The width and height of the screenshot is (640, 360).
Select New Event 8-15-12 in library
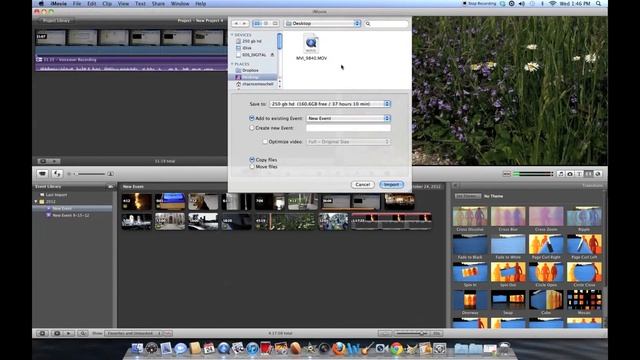[x=71, y=215]
